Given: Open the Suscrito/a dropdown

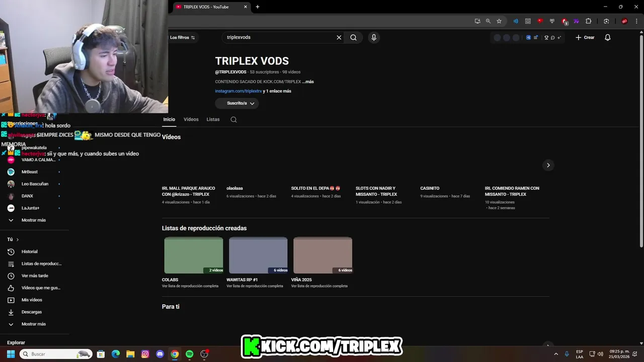Looking at the screenshot, I should tap(237, 103).
